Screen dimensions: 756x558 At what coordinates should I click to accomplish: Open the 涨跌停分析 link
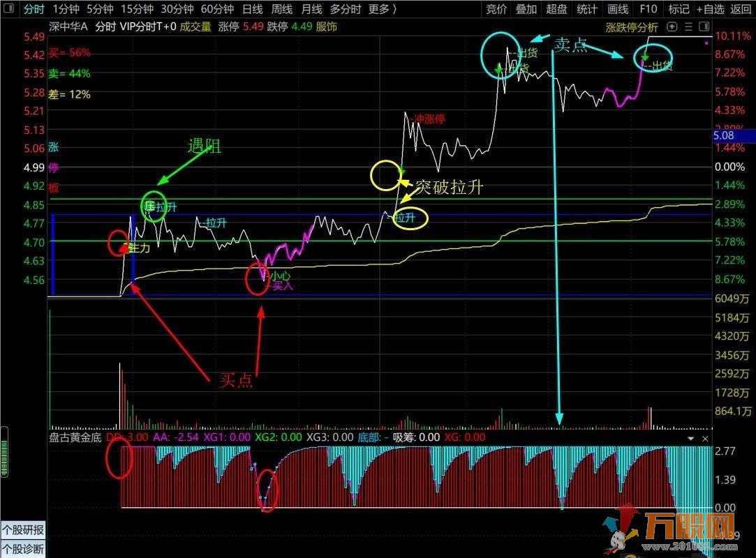tap(632, 27)
